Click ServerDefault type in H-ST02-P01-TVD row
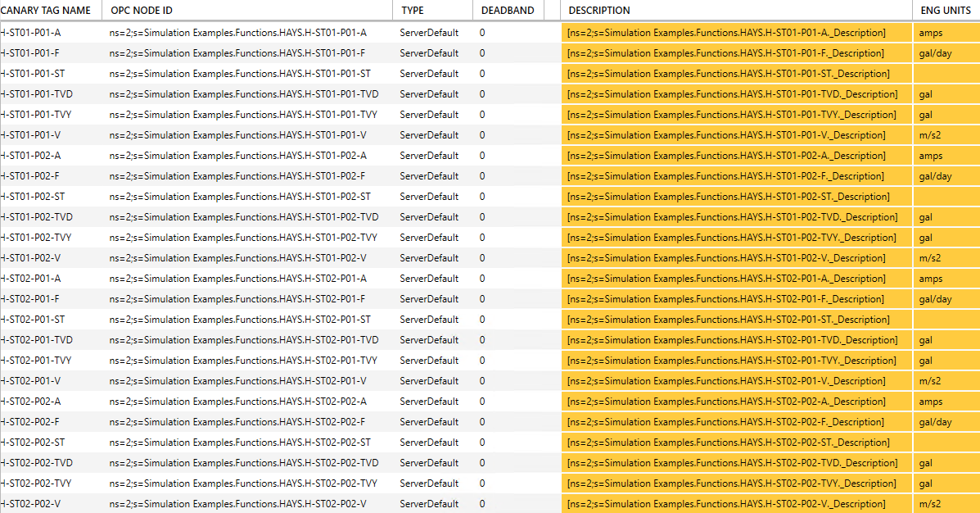The height and width of the screenshot is (513, 980). click(429, 340)
